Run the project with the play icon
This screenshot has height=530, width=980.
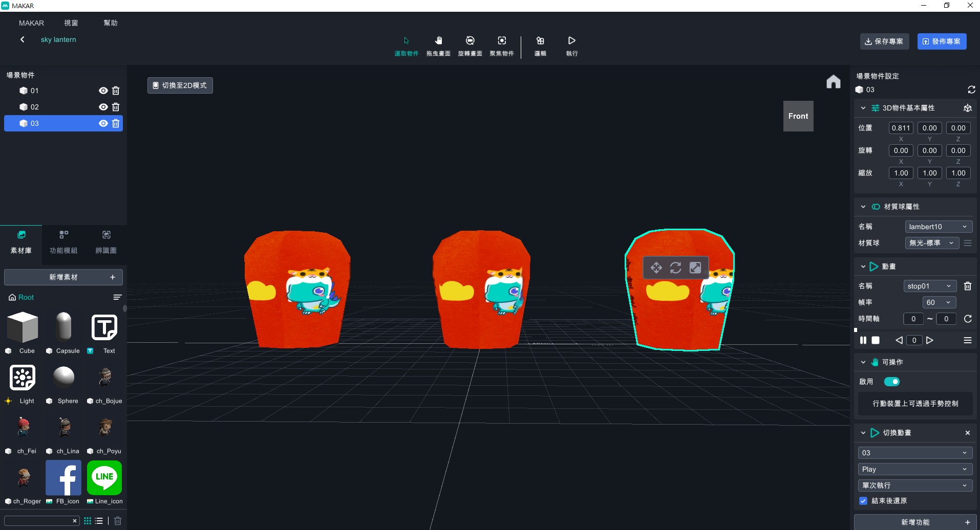click(x=572, y=41)
